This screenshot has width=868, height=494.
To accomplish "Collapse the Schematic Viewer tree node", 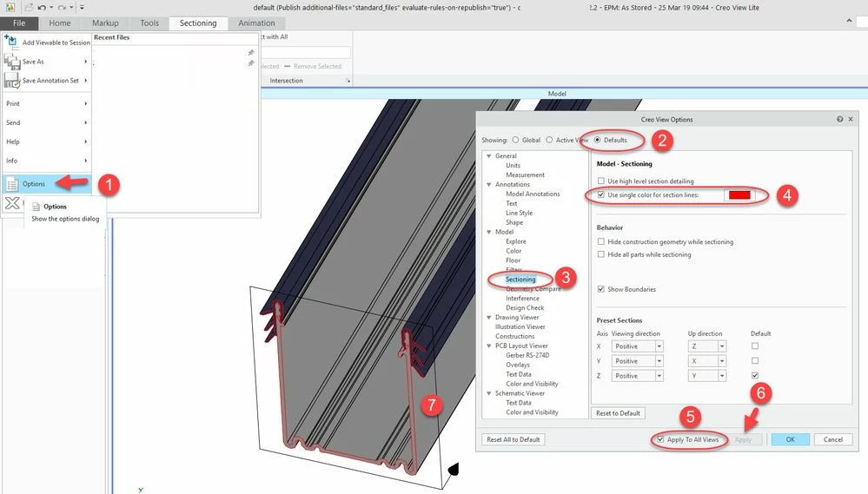I will (x=489, y=393).
